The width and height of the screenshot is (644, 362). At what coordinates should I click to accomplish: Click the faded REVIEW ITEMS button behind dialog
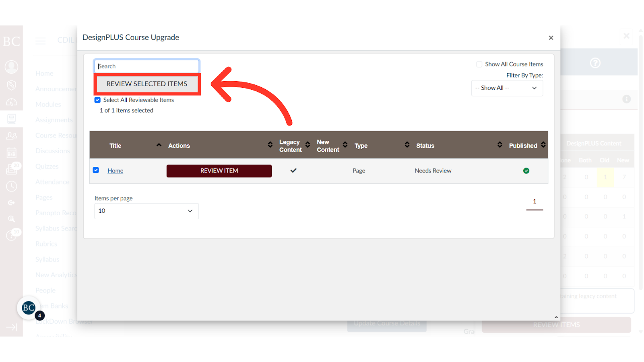[556, 325]
